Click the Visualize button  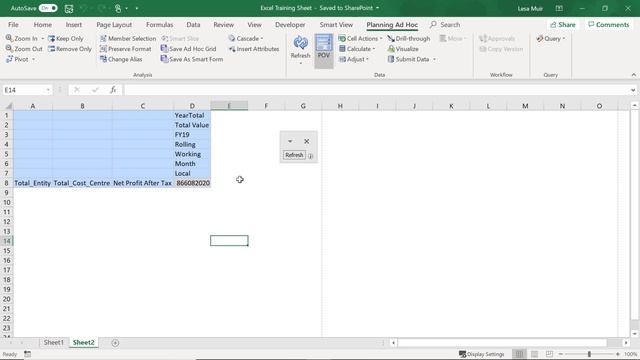tap(403, 49)
